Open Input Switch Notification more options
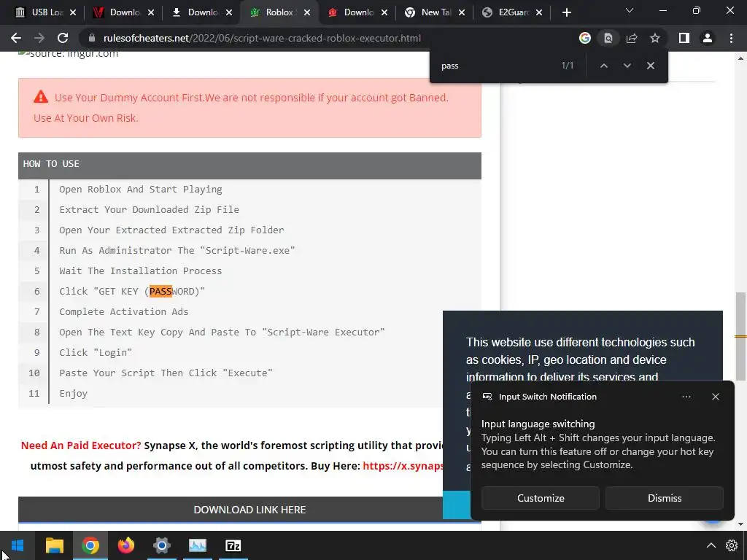The width and height of the screenshot is (747, 560). 686,397
